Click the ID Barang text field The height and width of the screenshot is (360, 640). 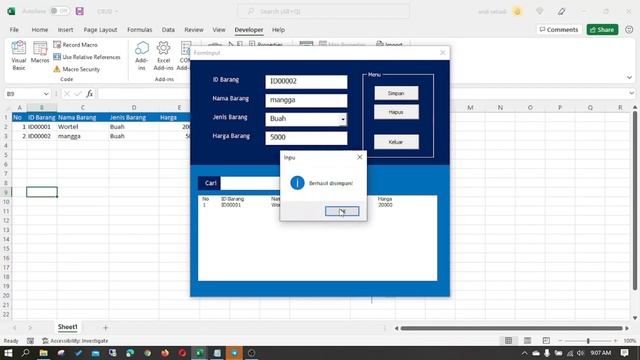(306, 82)
